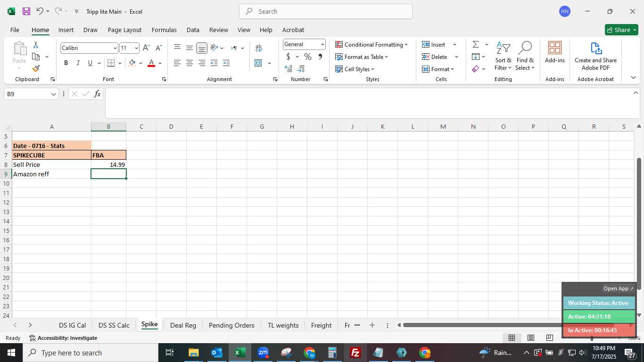This screenshot has height=362, width=644.
Task: Increase the font size
Action: coord(146,48)
